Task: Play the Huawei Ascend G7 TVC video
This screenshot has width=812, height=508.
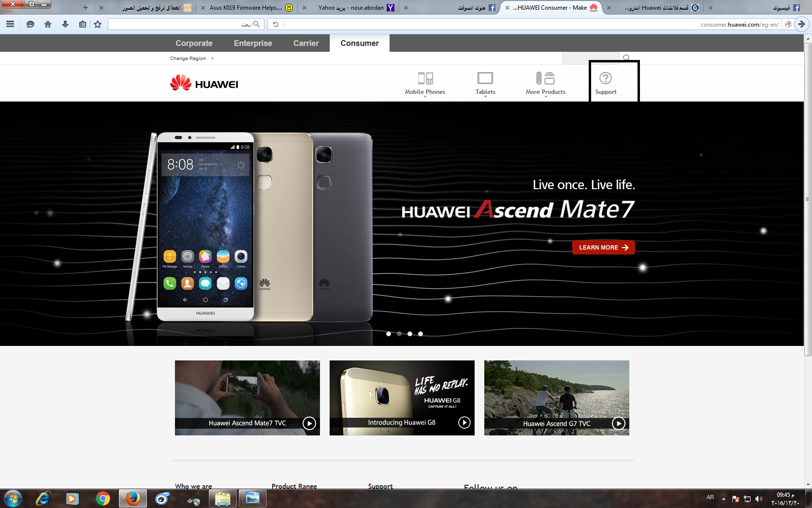Action: click(x=619, y=423)
